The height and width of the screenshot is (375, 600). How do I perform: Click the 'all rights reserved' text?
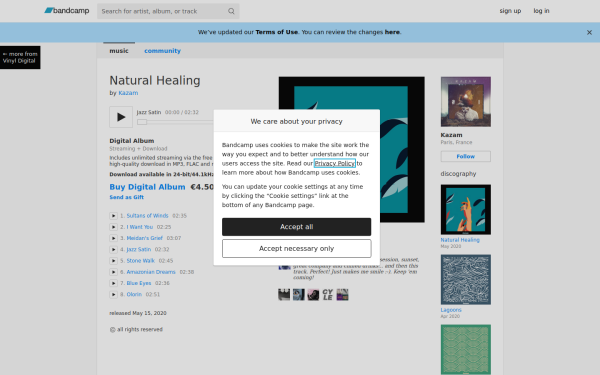coord(136,329)
